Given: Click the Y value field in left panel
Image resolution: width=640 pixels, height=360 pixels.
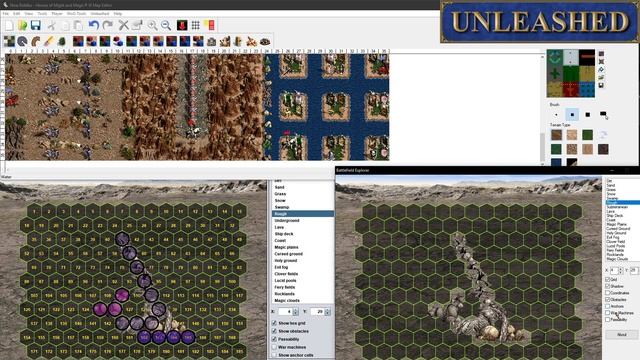Looking at the screenshot, I should (318, 311).
